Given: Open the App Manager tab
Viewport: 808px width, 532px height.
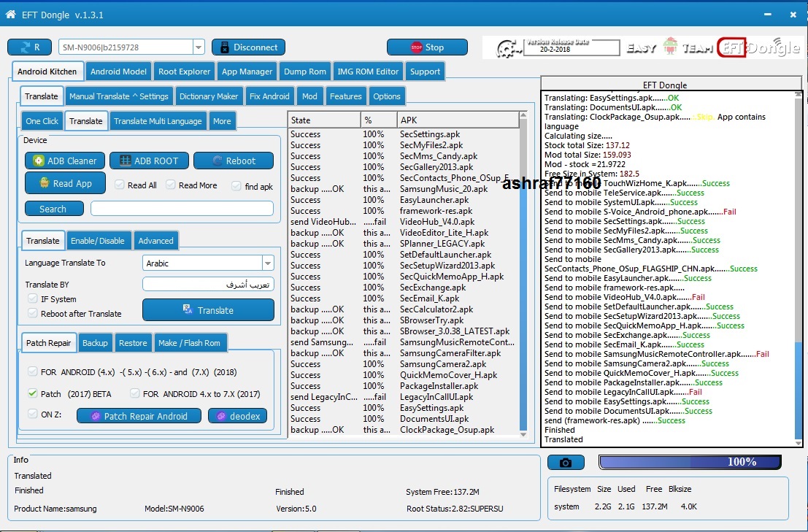Looking at the screenshot, I should (x=247, y=72).
